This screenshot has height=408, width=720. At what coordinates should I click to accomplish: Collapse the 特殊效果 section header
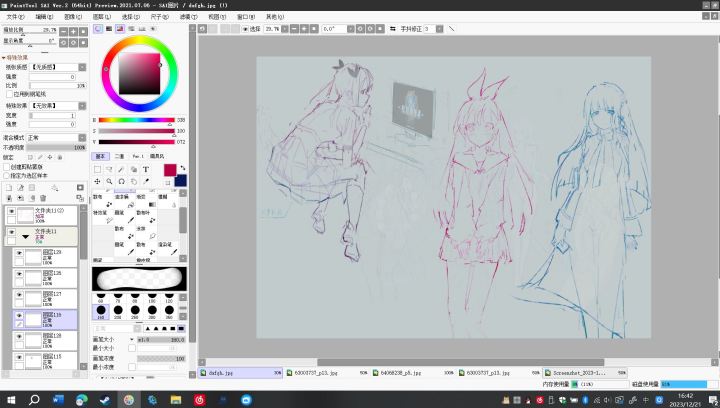pos(15,57)
